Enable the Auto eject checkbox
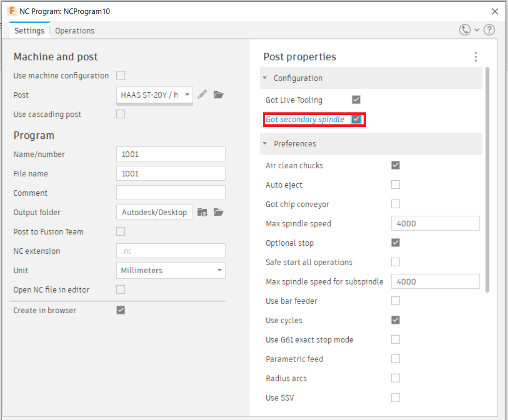508x420 pixels. pos(396,184)
